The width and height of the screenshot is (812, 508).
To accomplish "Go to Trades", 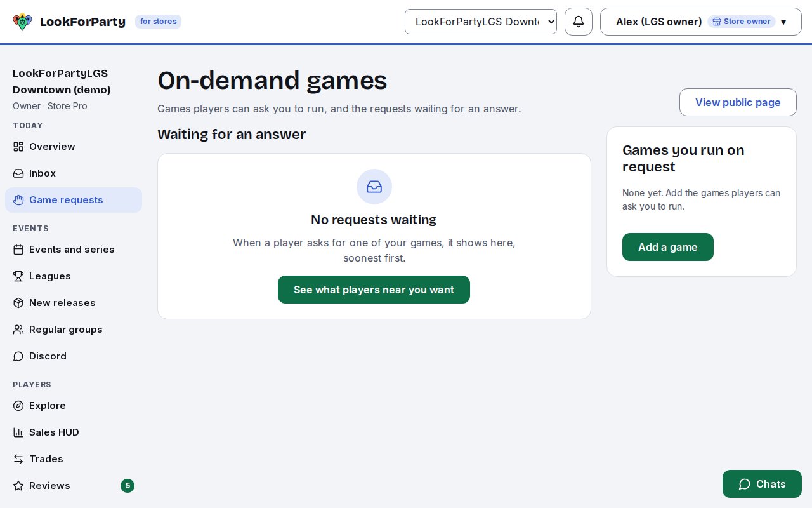I will pyautogui.click(x=74, y=459).
